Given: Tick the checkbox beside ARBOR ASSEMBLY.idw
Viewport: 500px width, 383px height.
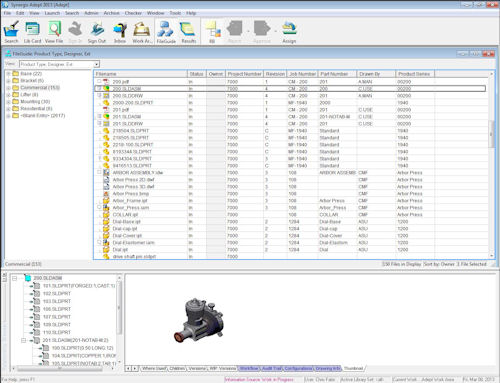Looking at the screenshot, I should coord(99,172).
